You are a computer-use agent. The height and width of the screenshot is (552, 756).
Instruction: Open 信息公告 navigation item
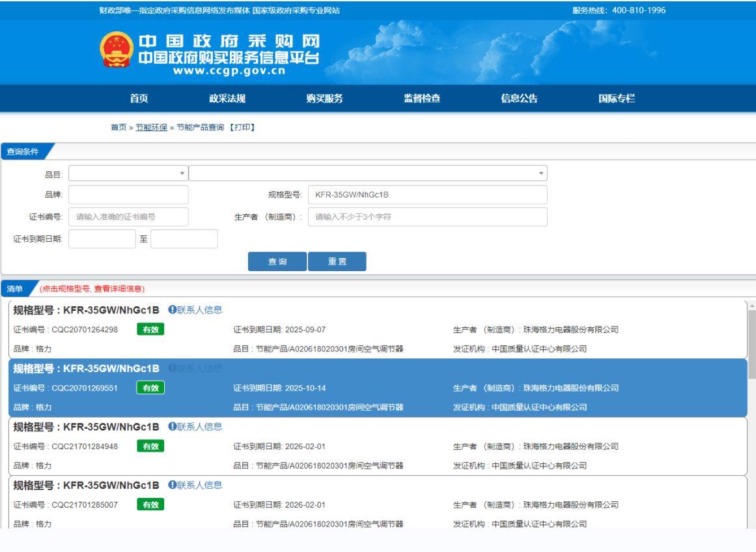click(519, 98)
